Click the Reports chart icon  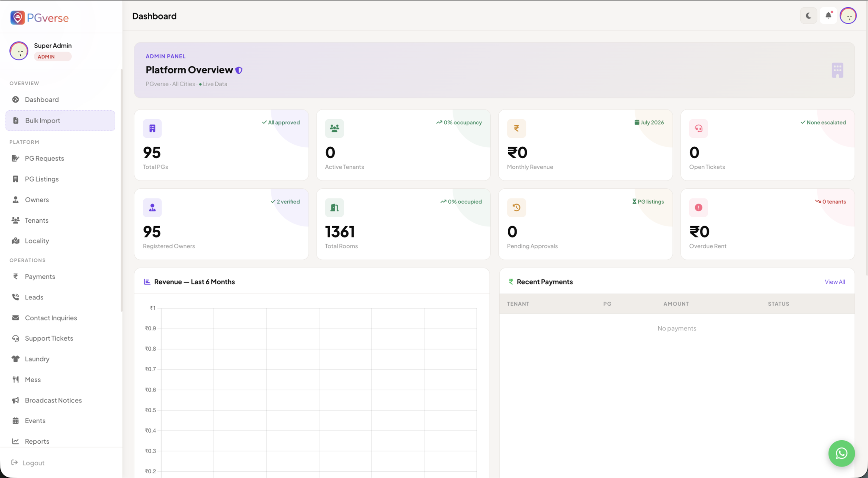(16, 441)
